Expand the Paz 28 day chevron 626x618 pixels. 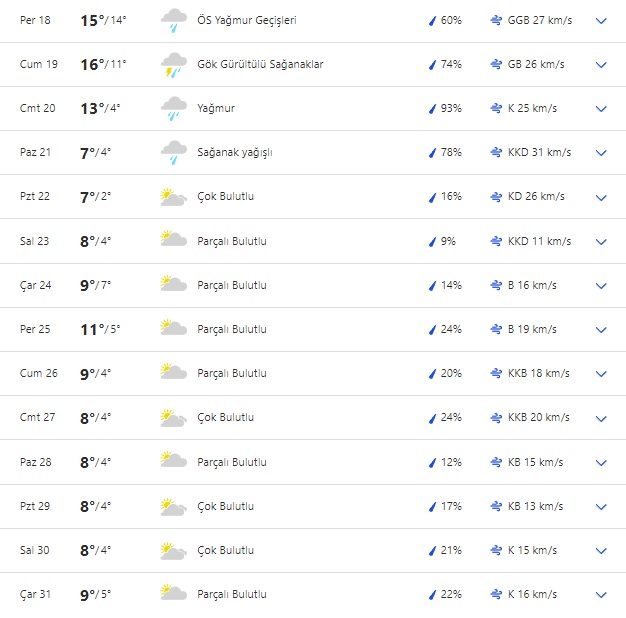[601, 462]
